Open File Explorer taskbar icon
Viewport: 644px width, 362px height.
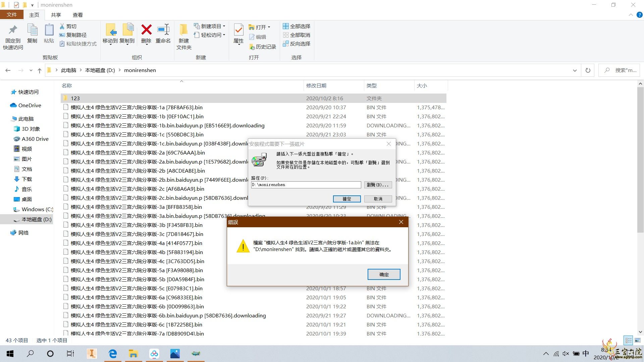point(133,354)
